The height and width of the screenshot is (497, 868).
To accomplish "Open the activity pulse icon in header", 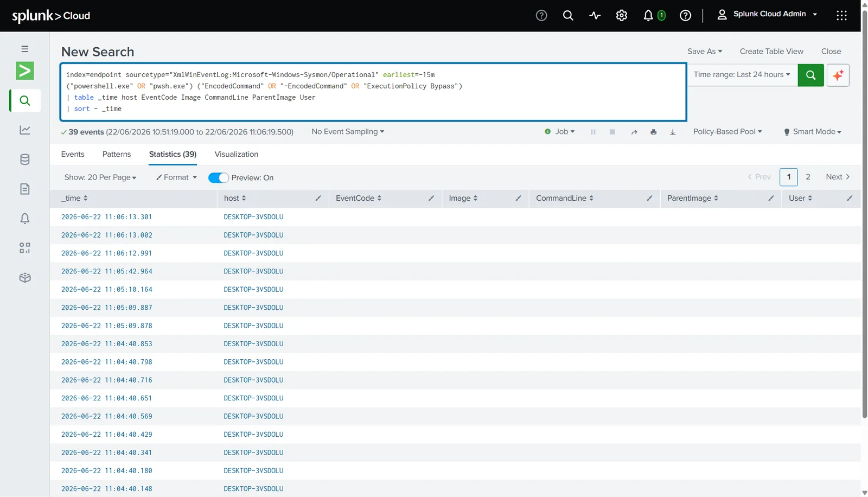I will tap(595, 15).
